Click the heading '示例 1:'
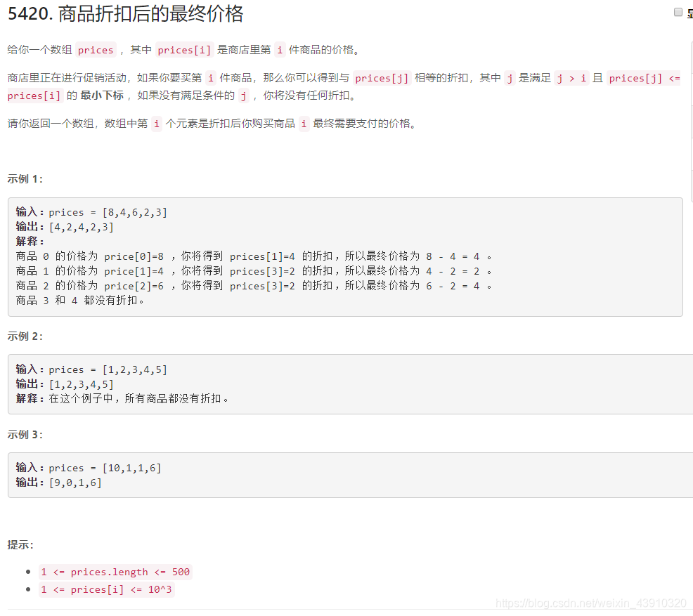Viewport: 693px width, 616px height. click(x=25, y=179)
